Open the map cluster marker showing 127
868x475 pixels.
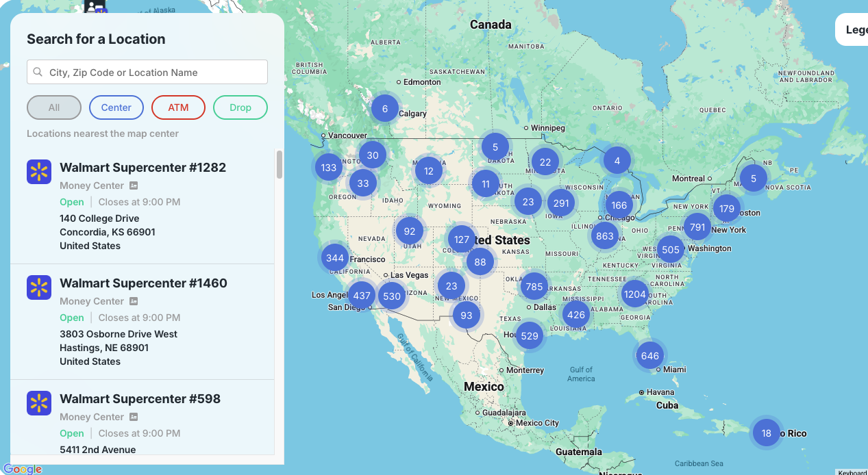click(462, 240)
